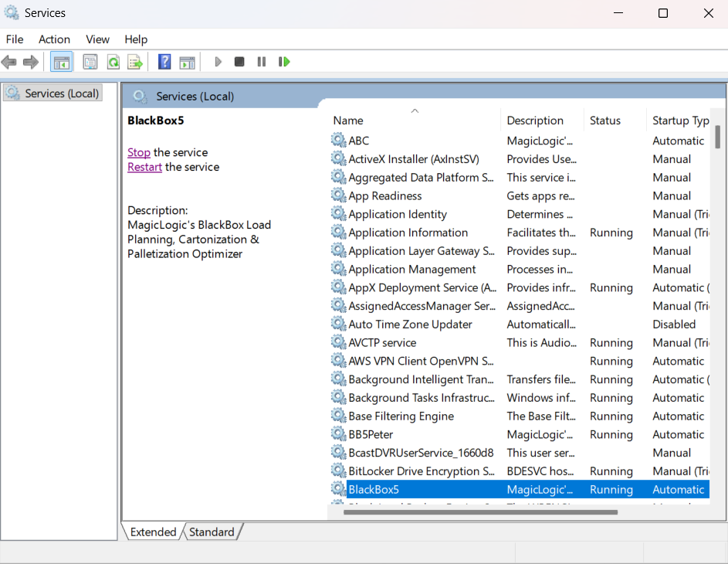
Task: Click the Restart link for BlackBox5
Action: [144, 167]
